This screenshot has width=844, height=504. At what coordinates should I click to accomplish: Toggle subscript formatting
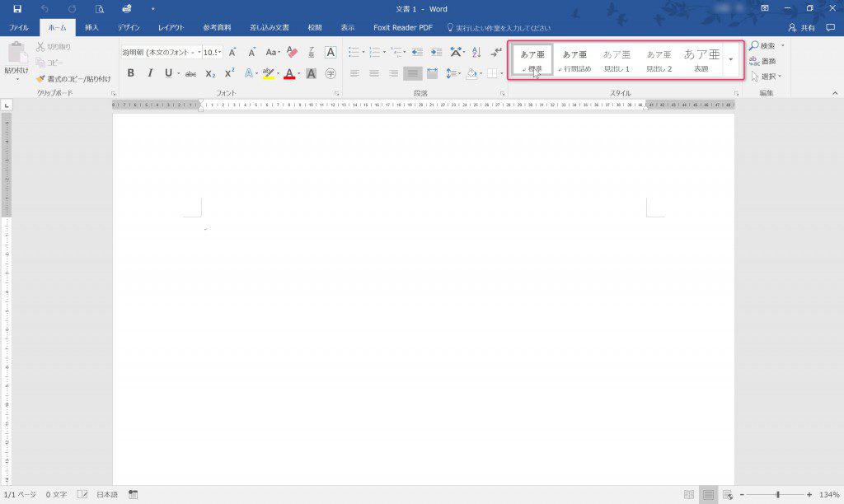(x=210, y=73)
